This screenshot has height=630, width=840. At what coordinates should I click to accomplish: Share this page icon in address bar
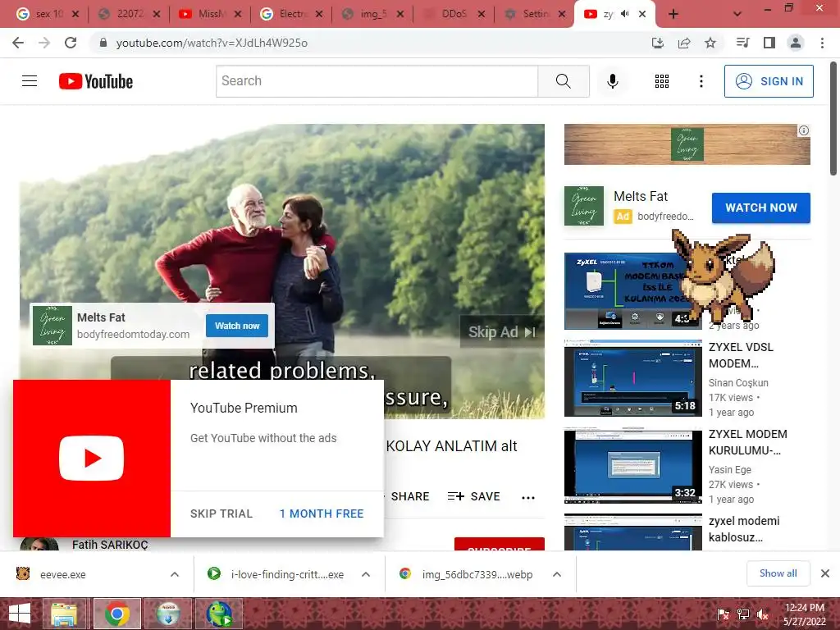tap(684, 43)
